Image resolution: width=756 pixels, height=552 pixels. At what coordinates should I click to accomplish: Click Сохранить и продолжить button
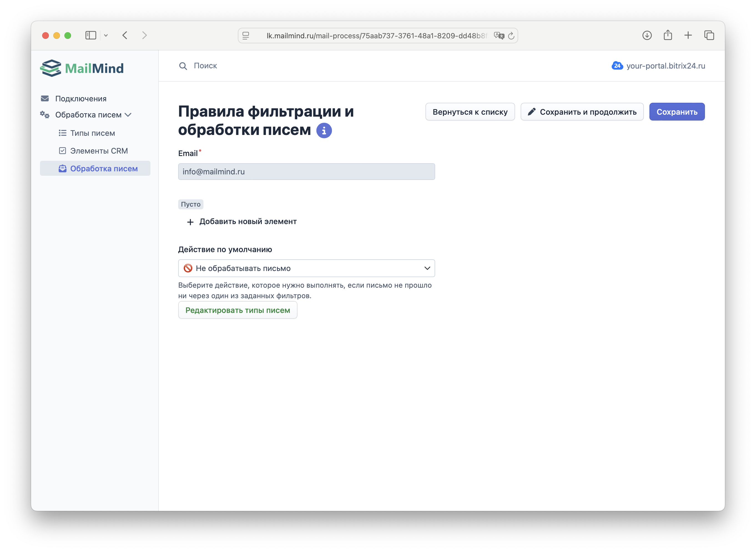pos(582,112)
